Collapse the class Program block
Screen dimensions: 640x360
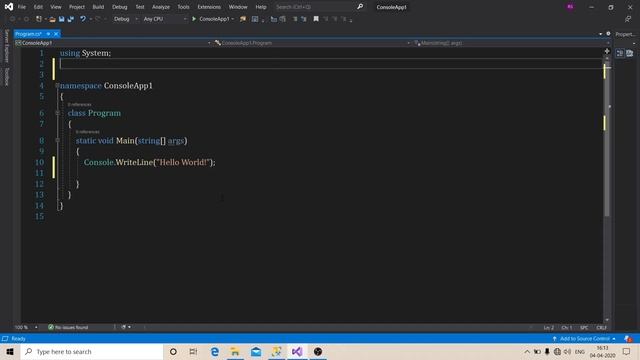tap(57, 113)
